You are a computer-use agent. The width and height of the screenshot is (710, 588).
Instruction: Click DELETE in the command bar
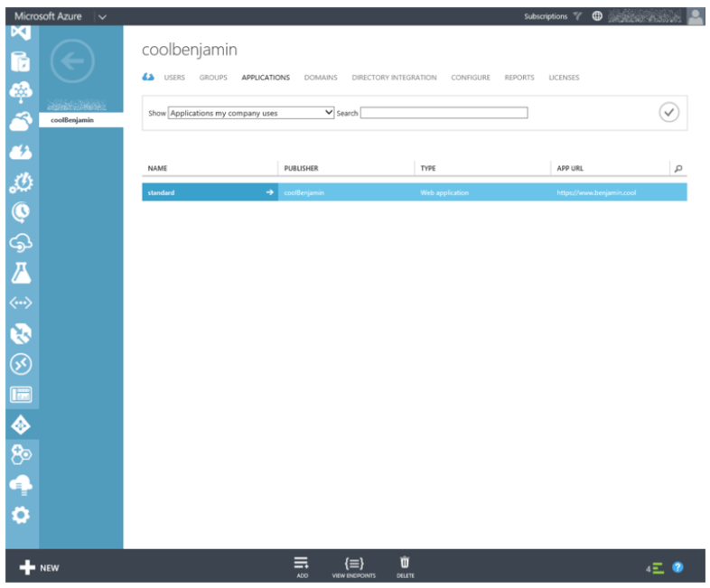[406, 567]
